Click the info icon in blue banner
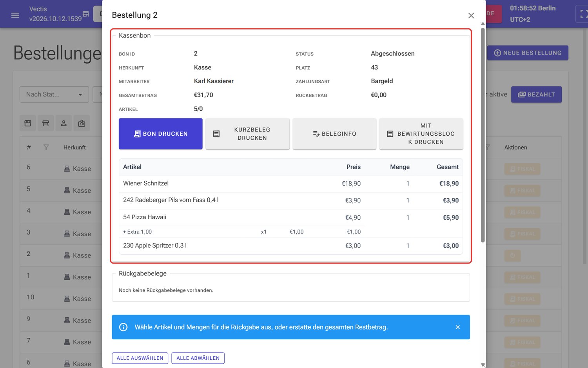The image size is (588, 368). pyautogui.click(x=123, y=327)
